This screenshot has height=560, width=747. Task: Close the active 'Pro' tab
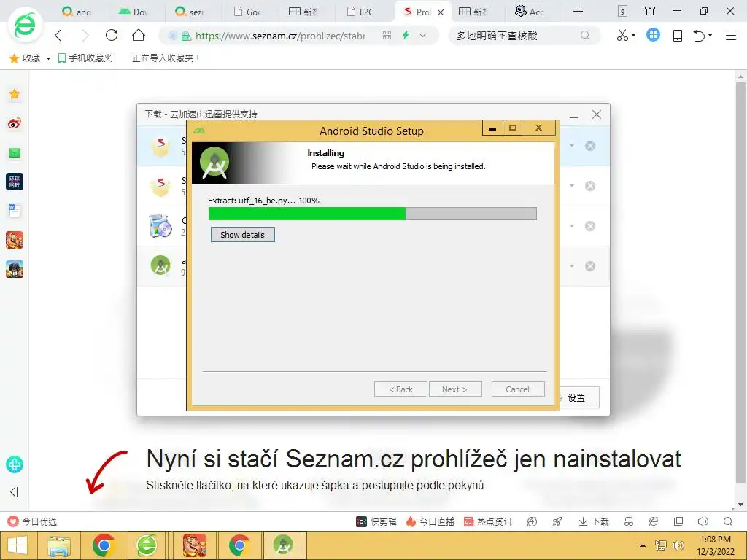tap(441, 12)
